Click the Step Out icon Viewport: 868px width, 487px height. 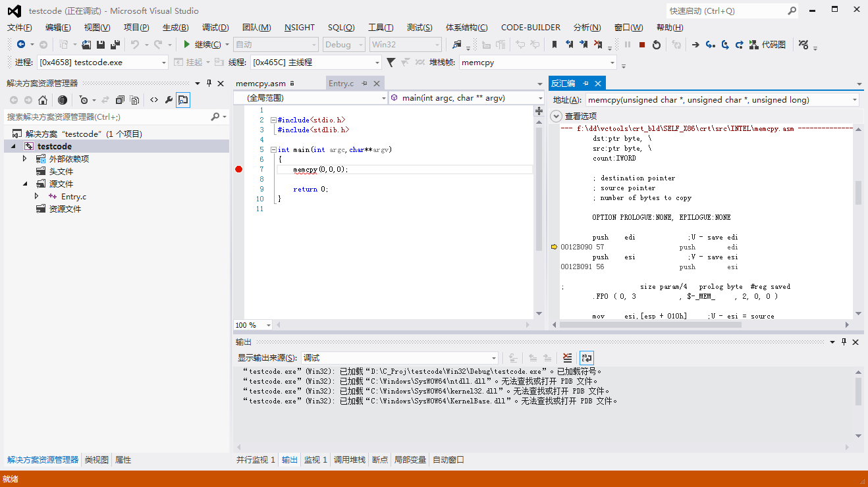click(739, 44)
